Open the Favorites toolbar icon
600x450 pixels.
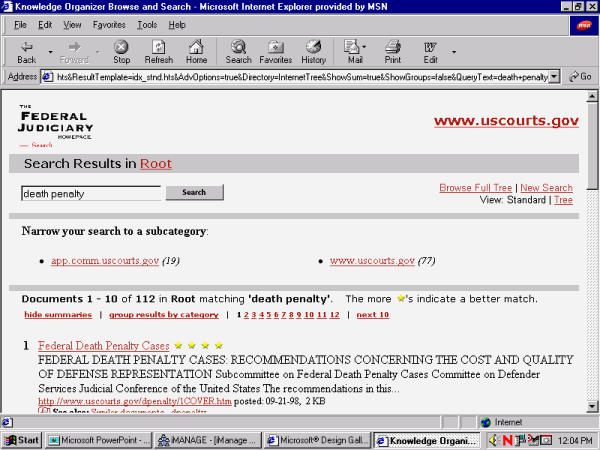pyautogui.click(x=275, y=50)
